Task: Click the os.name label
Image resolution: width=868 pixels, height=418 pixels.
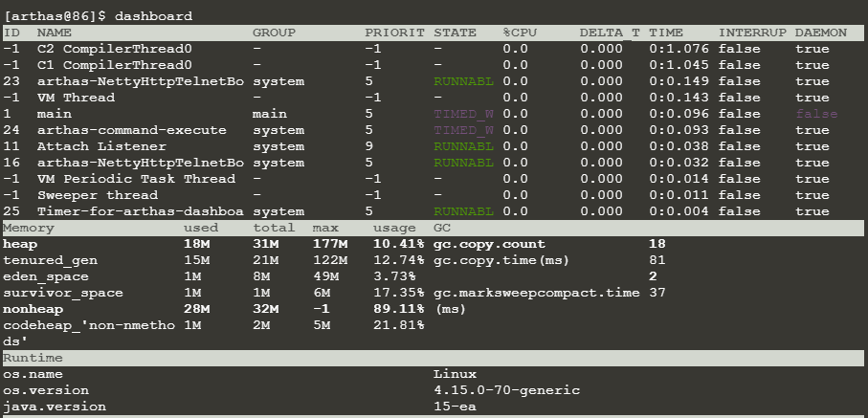Action: [33, 374]
